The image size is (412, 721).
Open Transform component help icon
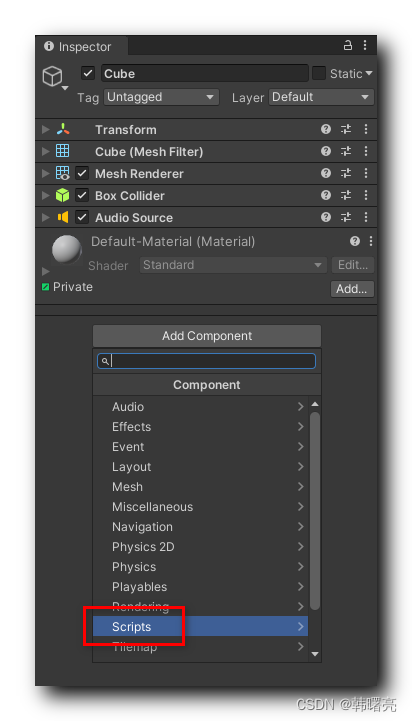click(x=326, y=129)
